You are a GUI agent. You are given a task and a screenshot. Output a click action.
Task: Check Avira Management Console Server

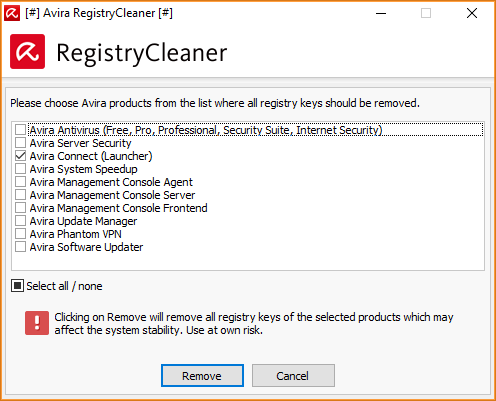click(20, 195)
